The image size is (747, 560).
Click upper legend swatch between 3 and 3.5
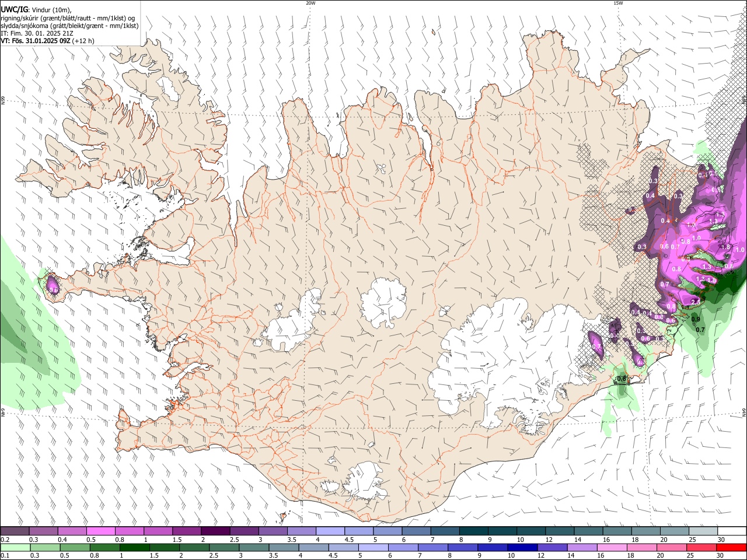[273, 531]
